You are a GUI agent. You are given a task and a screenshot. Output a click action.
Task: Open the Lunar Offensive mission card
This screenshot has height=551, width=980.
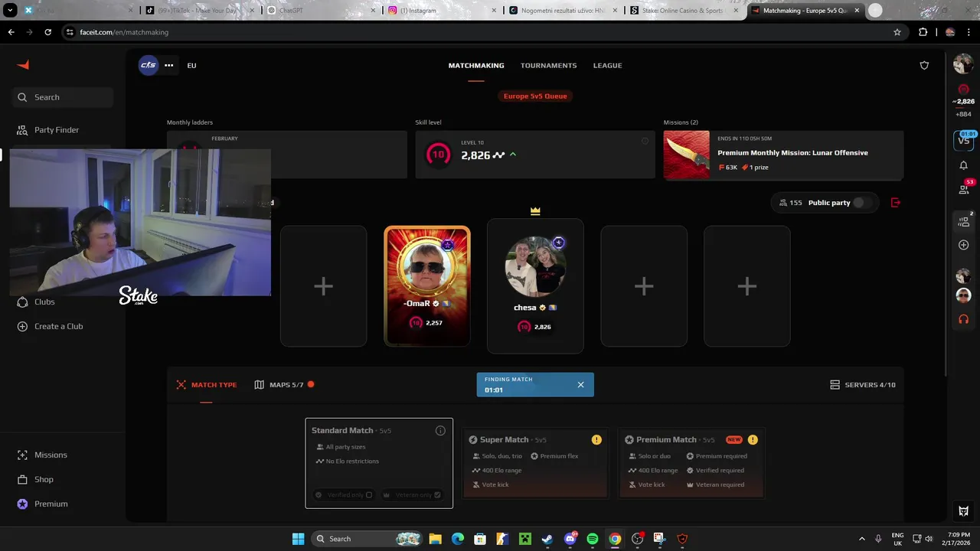click(x=783, y=155)
